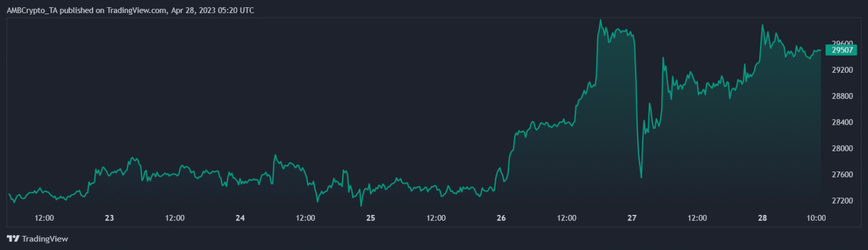Click the current price tag 29507
This screenshot has height=250, width=868.
point(841,50)
